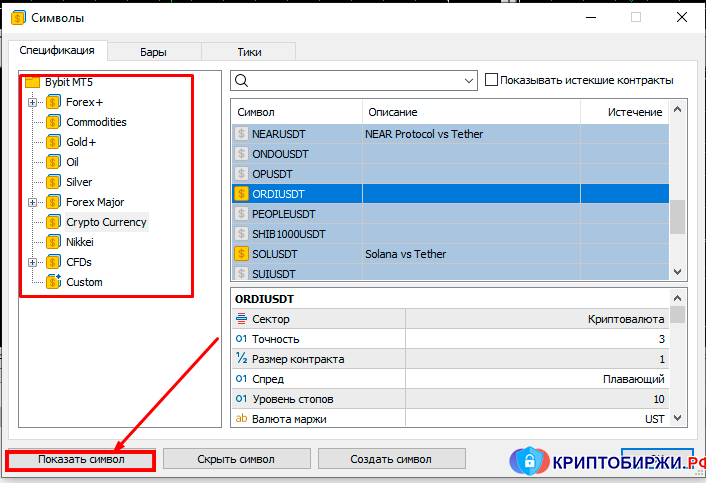Click the CFDs group symbol icon
The width and height of the screenshot is (706, 483).
[x=53, y=262]
